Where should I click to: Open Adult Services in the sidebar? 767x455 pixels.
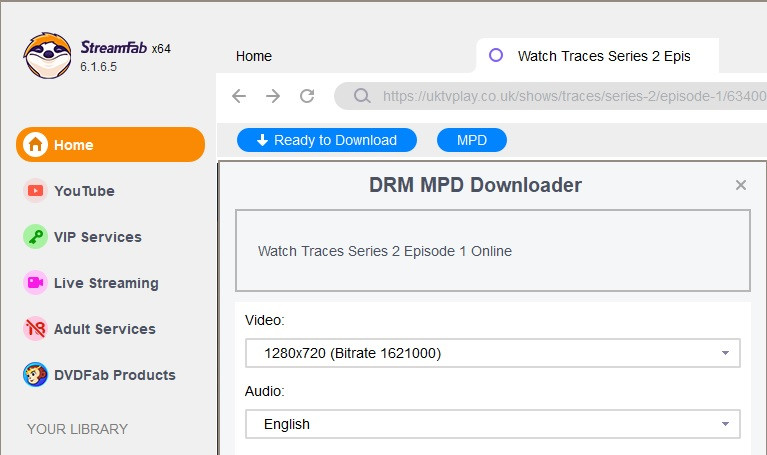[105, 329]
